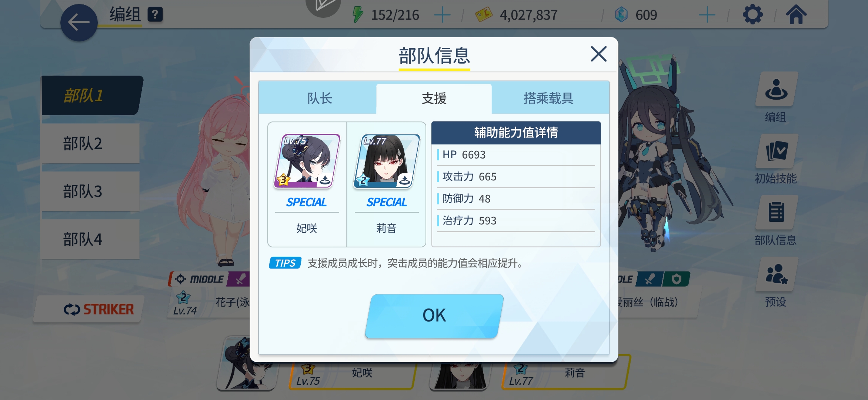This screenshot has height=400, width=868.
Task: Go back using the arrow button
Action: pos(79,23)
